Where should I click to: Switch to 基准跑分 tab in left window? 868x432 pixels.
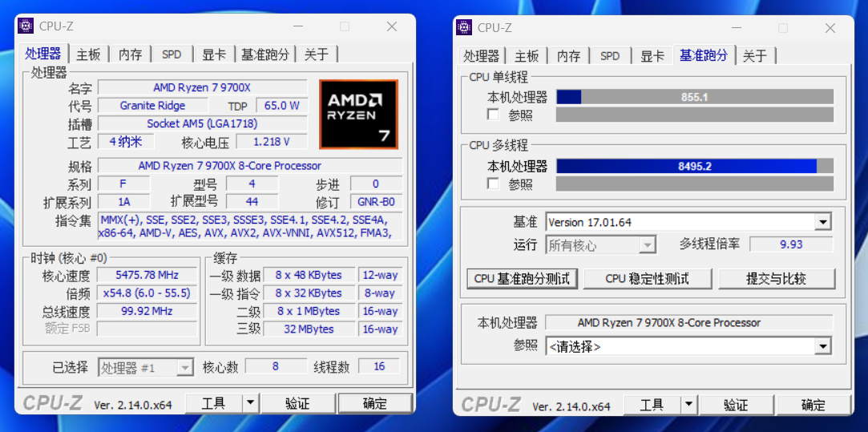265,55
